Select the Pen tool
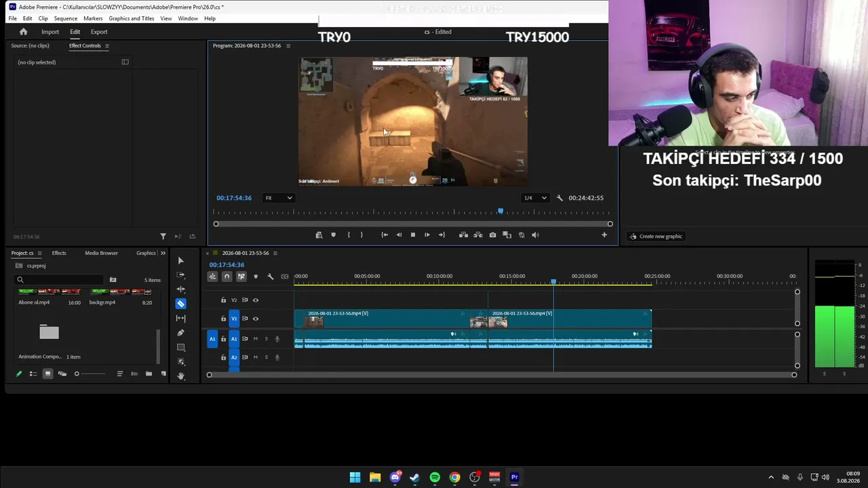 tap(180, 333)
